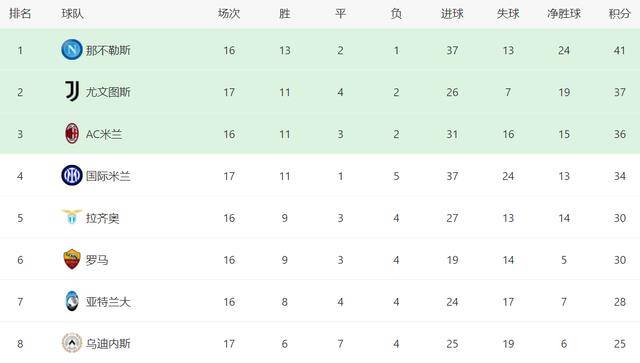Image resolution: width=640 pixels, height=363 pixels.
Task: Click the AC Milan crest icon
Action: tap(72, 134)
